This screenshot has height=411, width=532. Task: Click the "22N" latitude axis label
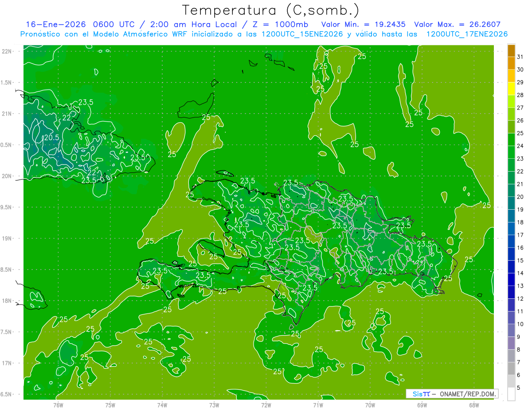tap(7, 51)
